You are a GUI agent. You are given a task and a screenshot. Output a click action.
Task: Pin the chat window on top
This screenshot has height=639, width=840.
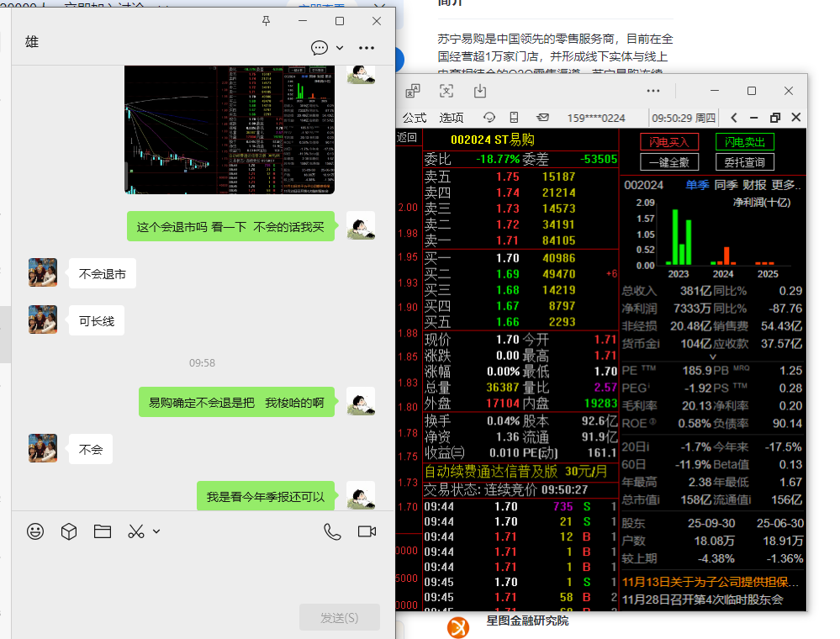[x=267, y=21]
